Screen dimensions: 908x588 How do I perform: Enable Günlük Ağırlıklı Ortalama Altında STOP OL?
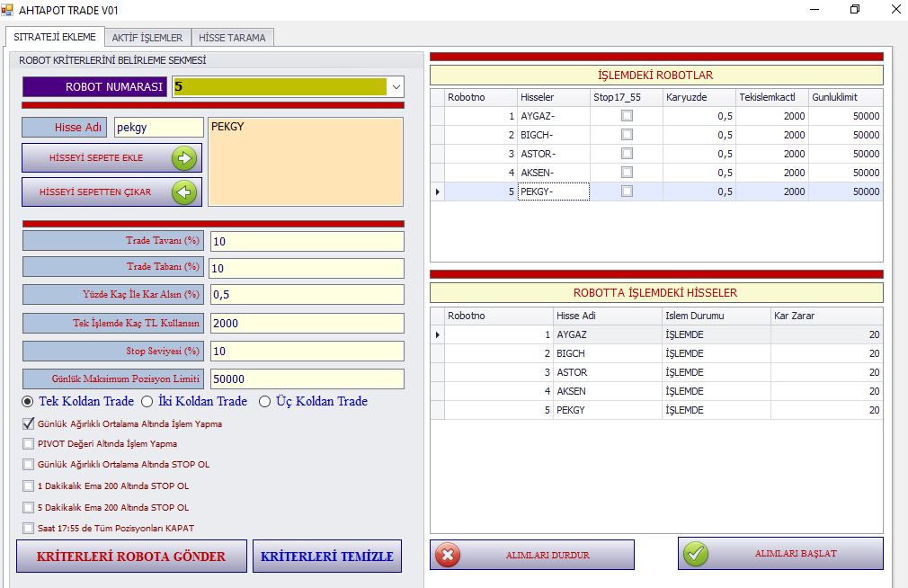pyautogui.click(x=29, y=465)
